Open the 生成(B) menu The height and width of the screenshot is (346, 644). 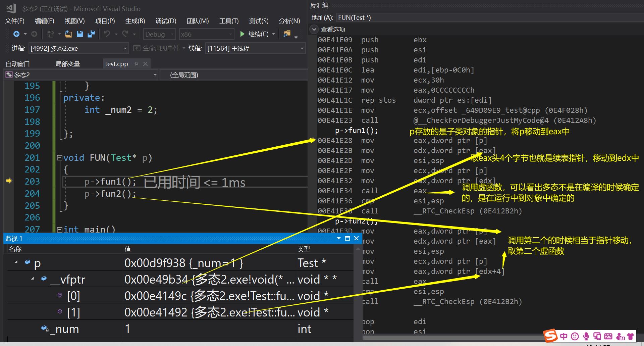(x=135, y=21)
